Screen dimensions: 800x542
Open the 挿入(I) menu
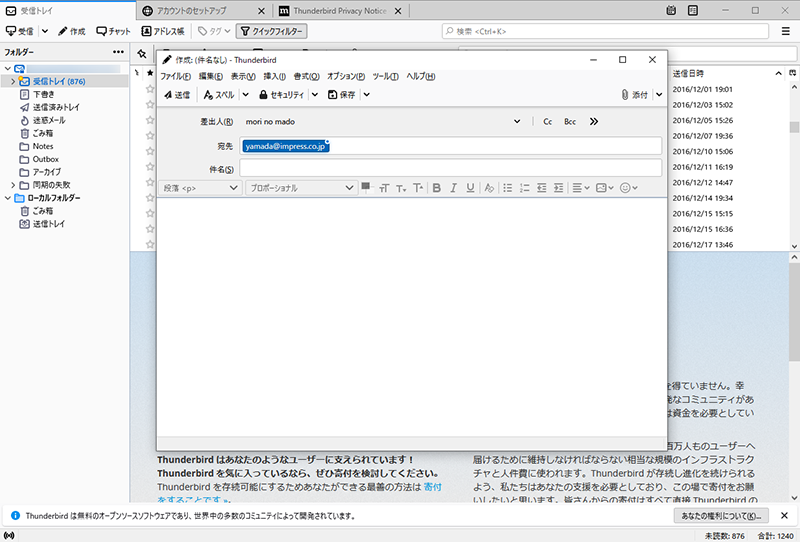(274, 77)
